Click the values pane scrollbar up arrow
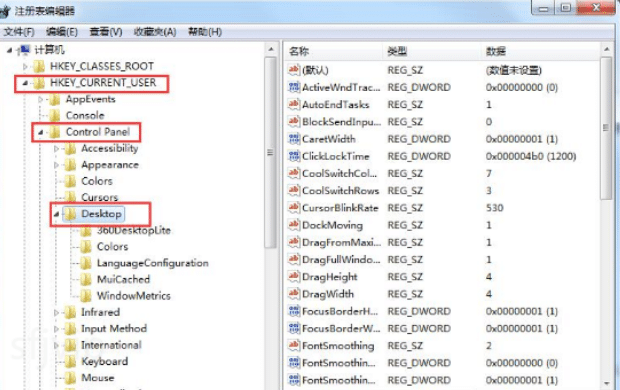This screenshot has width=620, height=390. [x=607, y=49]
